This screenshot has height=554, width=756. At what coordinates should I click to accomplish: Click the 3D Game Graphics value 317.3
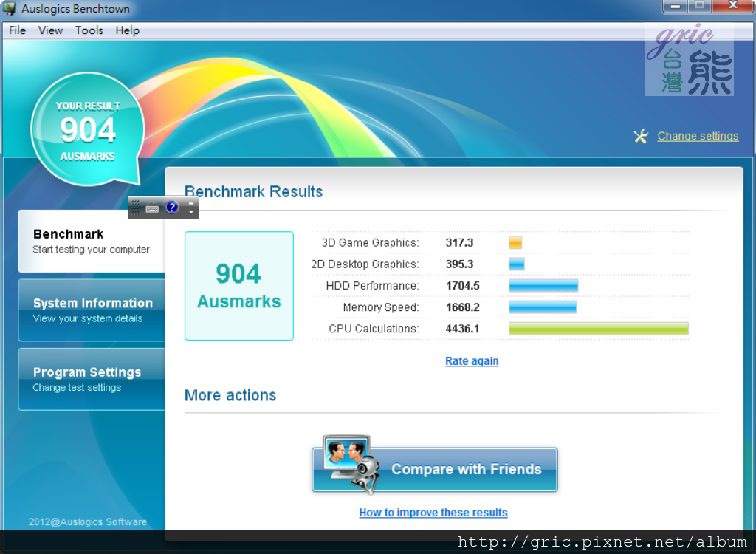[x=459, y=243]
